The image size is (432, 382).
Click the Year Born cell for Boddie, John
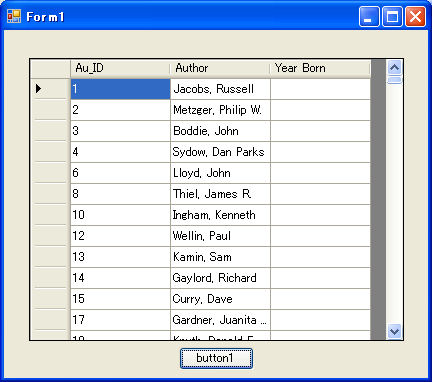[x=320, y=131]
